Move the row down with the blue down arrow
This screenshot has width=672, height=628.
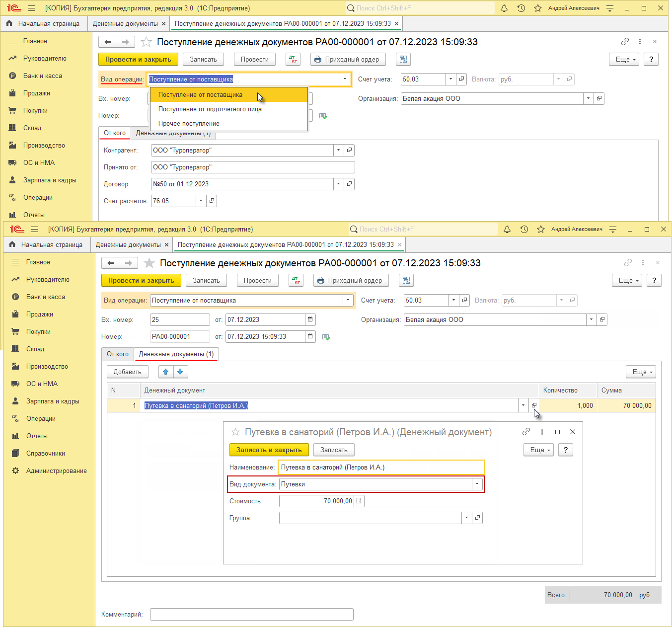pos(180,372)
